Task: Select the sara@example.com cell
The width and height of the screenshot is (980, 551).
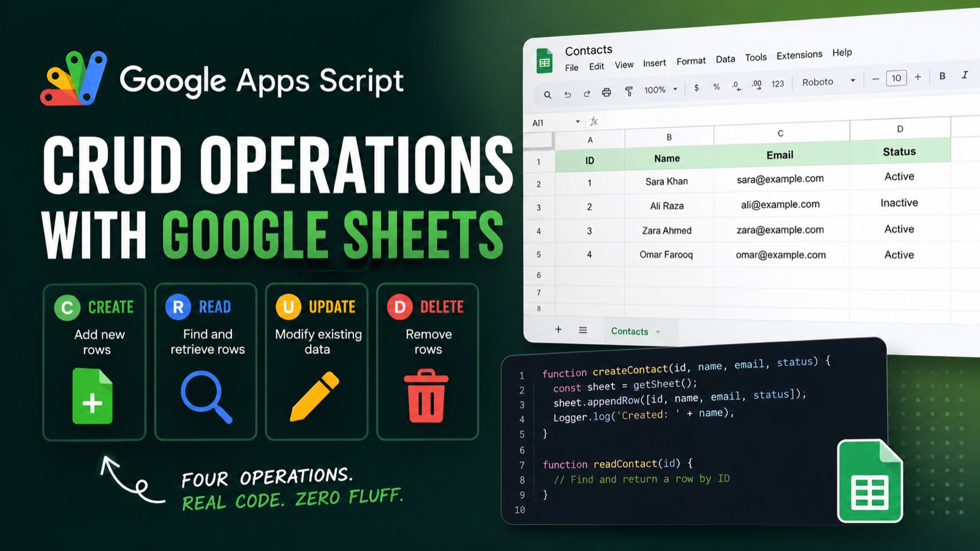Action: coord(782,179)
